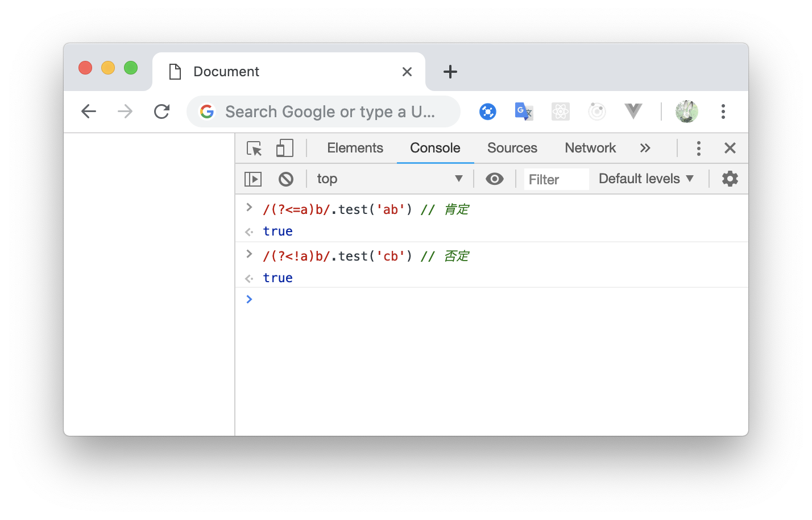Switch to the Elements tab
The width and height of the screenshot is (812, 520).
[x=355, y=148]
